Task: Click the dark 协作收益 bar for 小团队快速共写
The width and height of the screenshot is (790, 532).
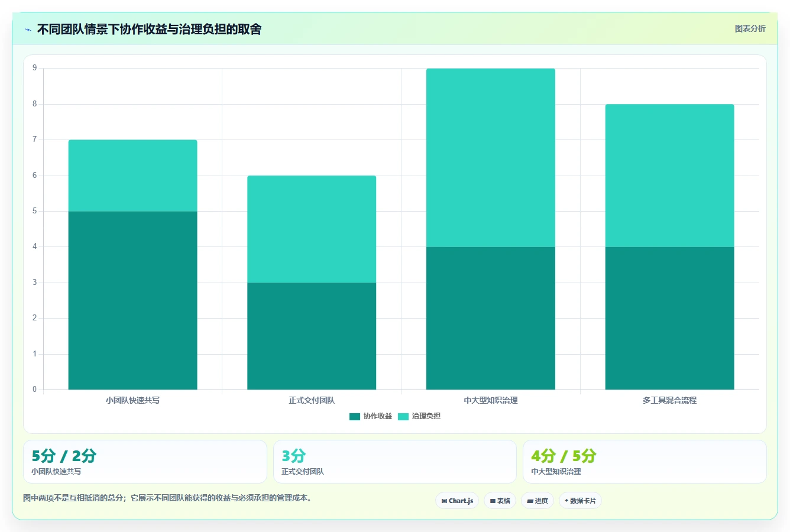Action: point(132,300)
